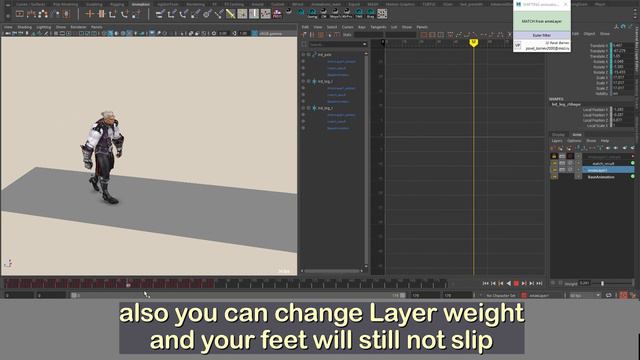The width and height of the screenshot is (640, 360).
Task: Jump to next keyframe
Action: [x=524, y=283]
